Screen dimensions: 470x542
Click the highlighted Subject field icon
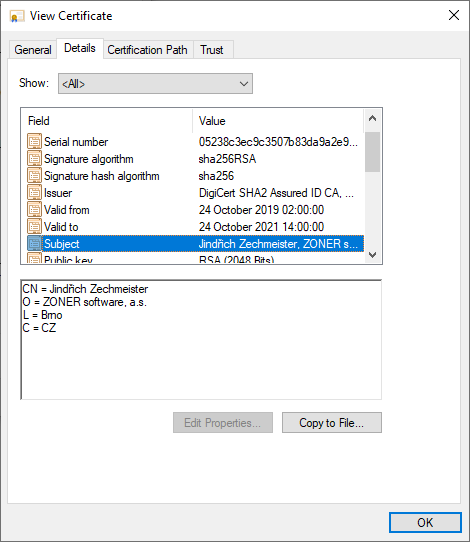34,243
